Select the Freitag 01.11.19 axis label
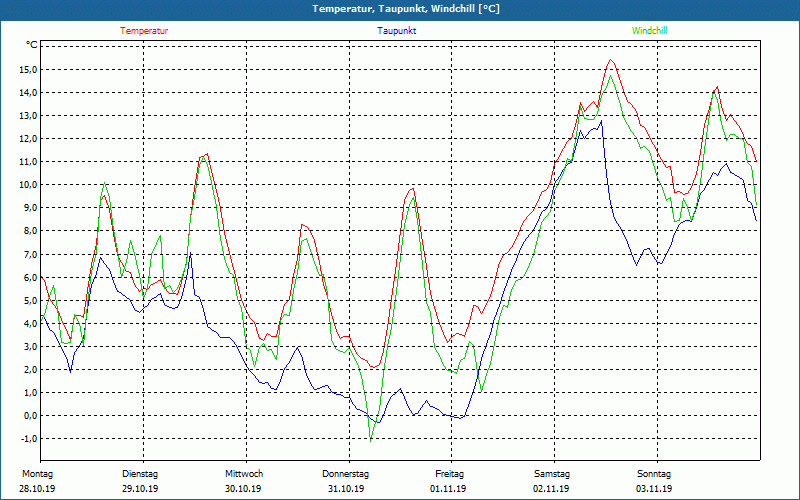The width and height of the screenshot is (800, 500). [x=449, y=481]
